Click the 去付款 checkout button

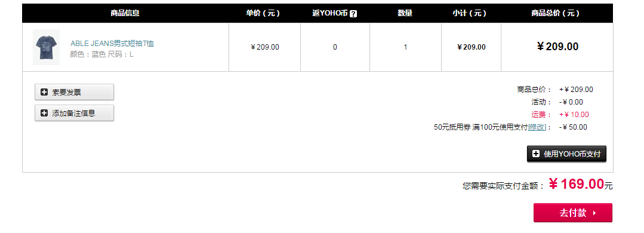tap(573, 213)
